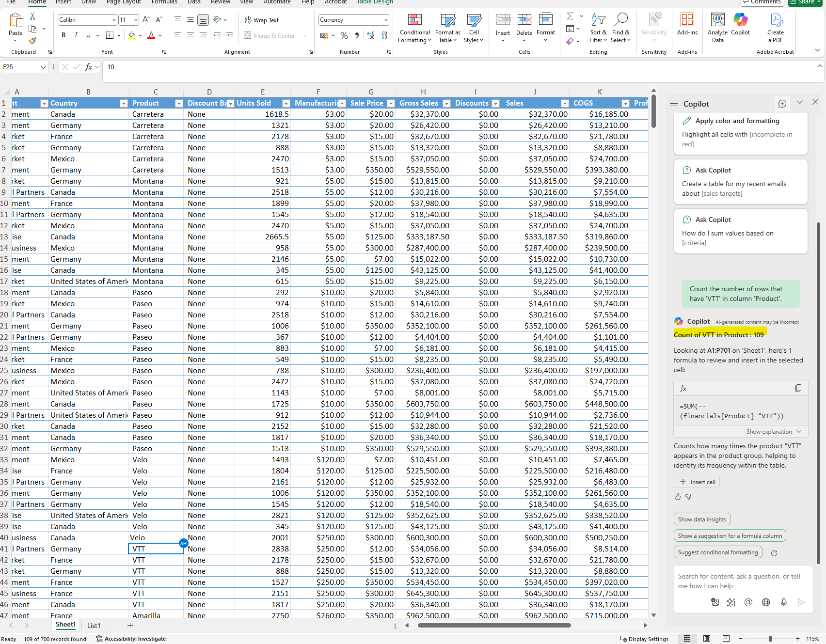Viewport: 826px width, 644px height.
Task: Open Copilot from the ribbon
Action: 740,20
